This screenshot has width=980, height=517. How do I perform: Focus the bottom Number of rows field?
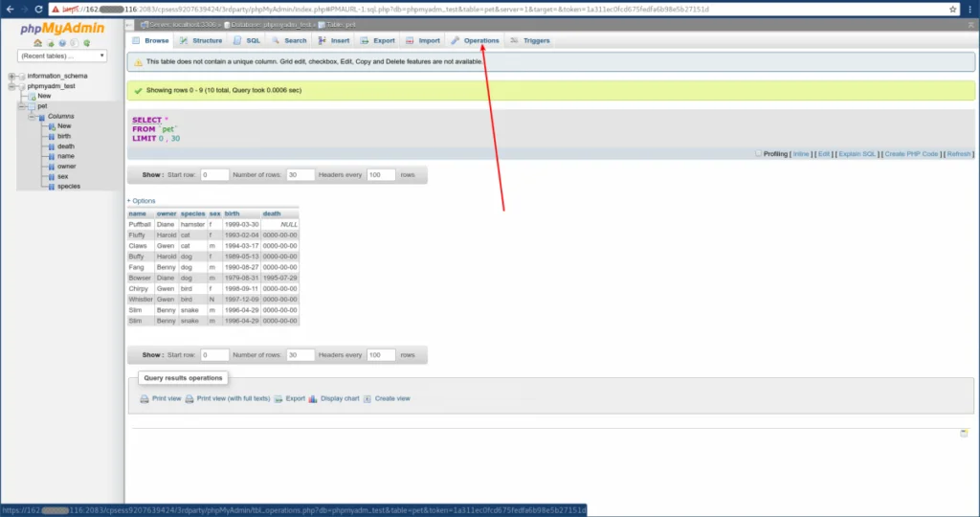click(300, 355)
